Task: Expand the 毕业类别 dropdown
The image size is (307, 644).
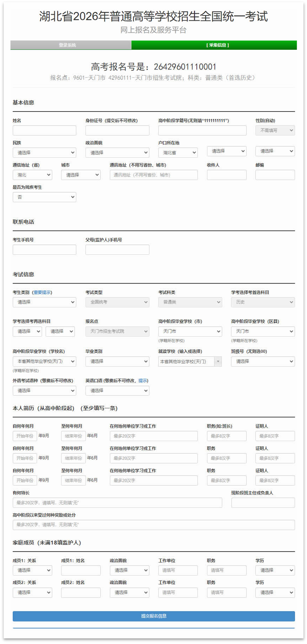Action: click(117, 362)
